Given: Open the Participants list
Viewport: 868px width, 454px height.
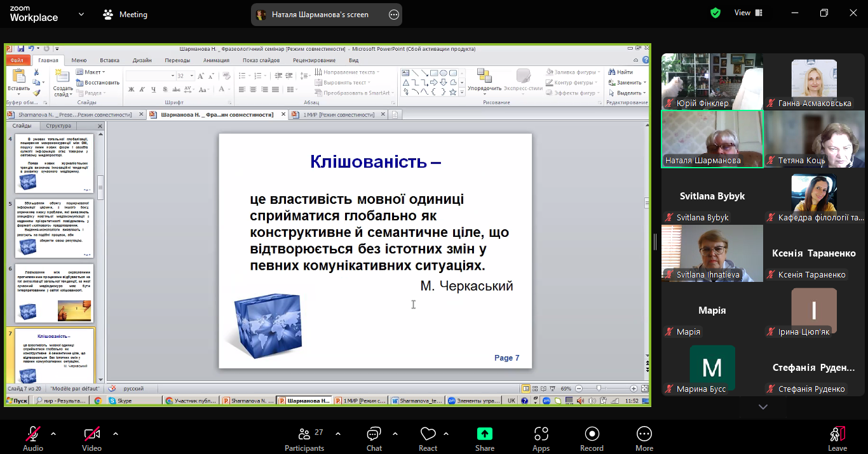Looking at the screenshot, I should point(304,438).
